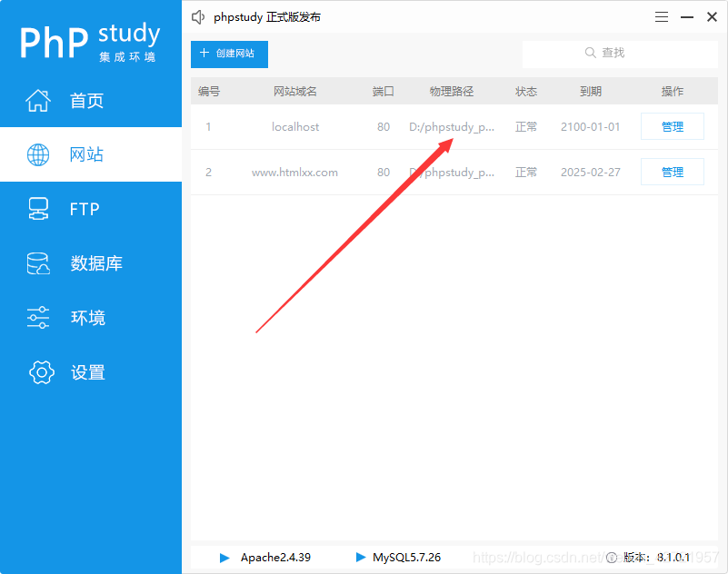The image size is (728, 574).
Task: Click the version info circle icon
Action: click(x=612, y=558)
